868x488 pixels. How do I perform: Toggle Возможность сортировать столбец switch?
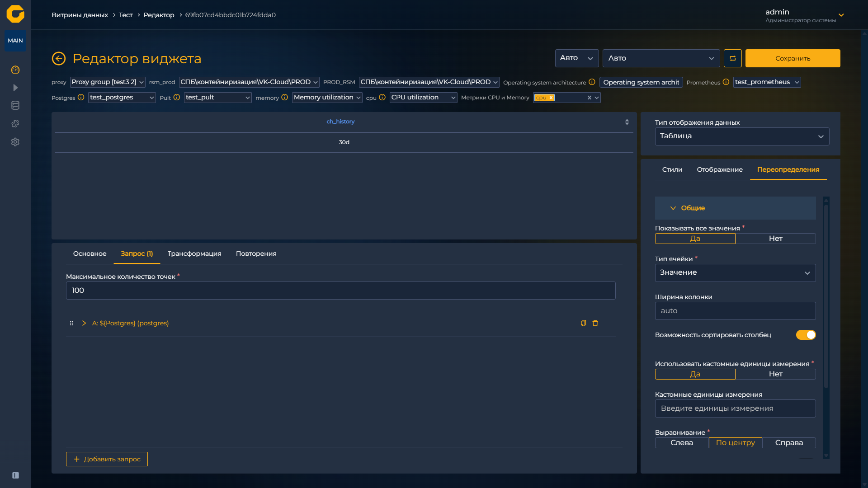click(x=806, y=335)
